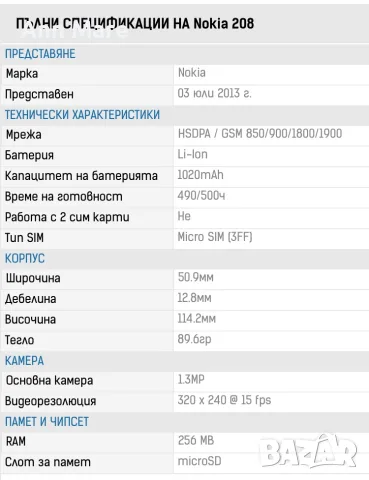
Task: Click Капацитет на батерията label
Action: [x=81, y=176]
